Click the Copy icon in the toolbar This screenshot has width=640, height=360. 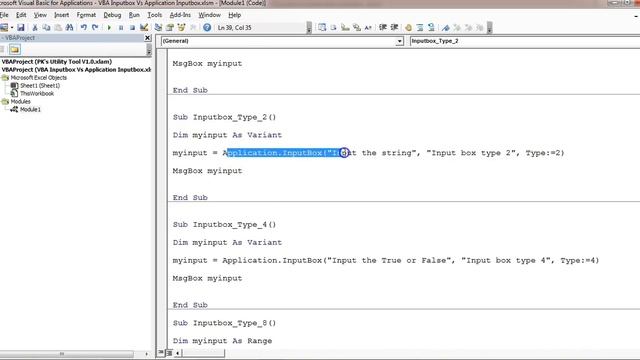click(47, 28)
